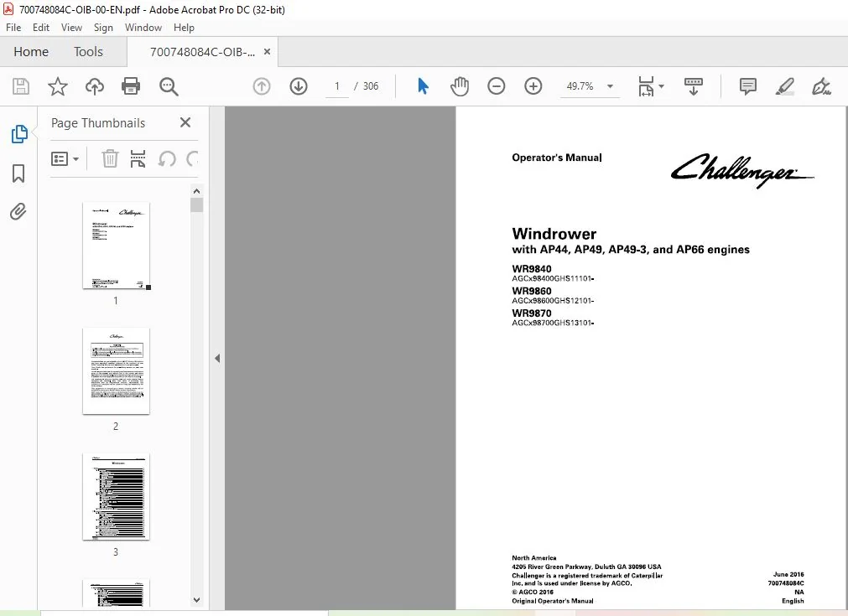Collapse the navigation pane with the left arrow
Screen dimensions: 848x616
point(217,358)
